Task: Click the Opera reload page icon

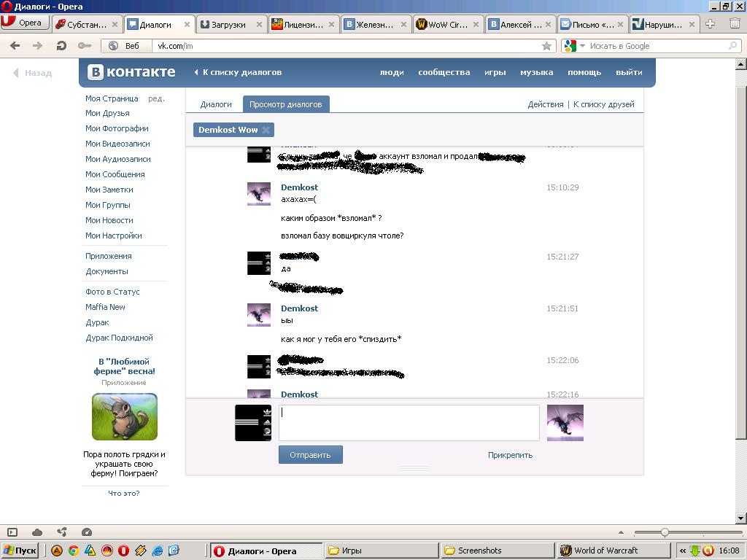Action: 61,46
